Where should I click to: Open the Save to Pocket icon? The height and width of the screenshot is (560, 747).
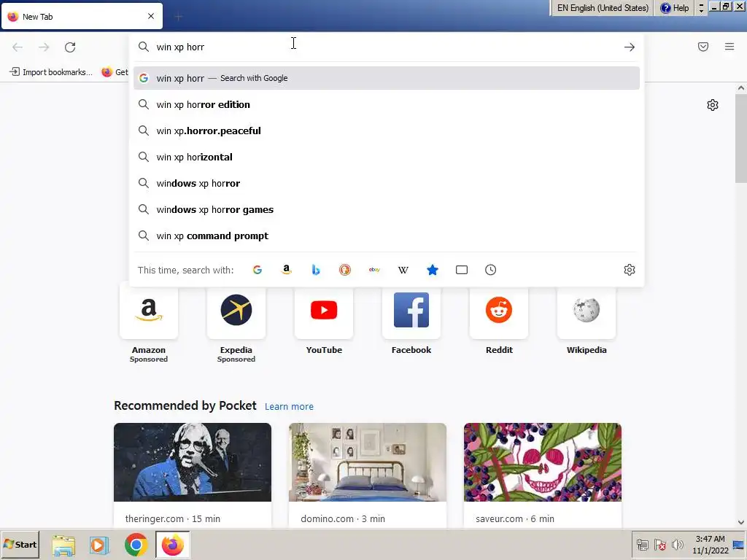coord(703,47)
